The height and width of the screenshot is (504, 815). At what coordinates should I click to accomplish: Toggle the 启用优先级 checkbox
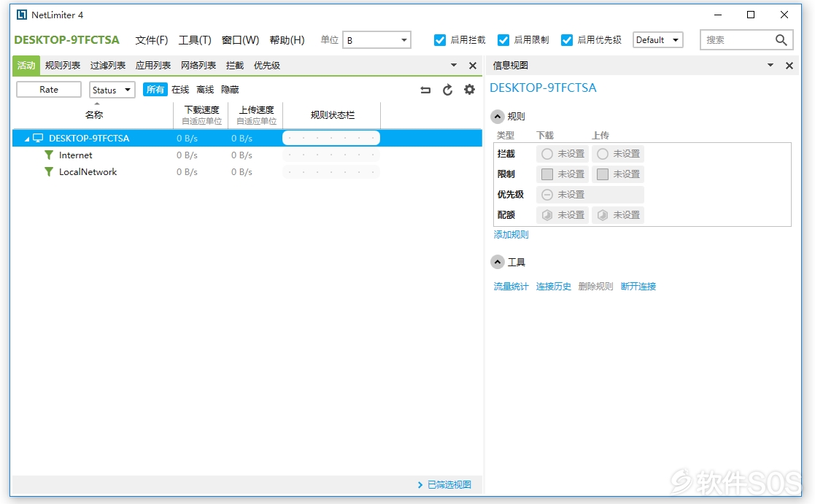[x=566, y=40]
